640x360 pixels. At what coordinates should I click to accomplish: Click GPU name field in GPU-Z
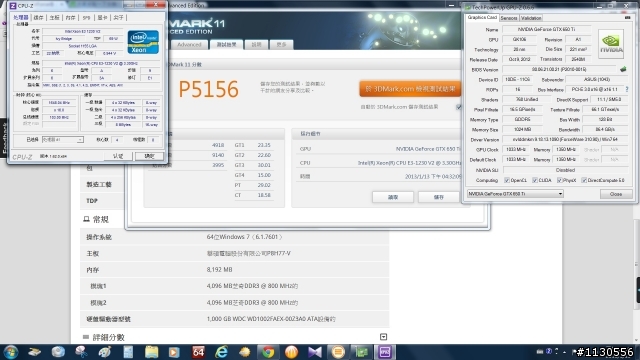[546, 29]
